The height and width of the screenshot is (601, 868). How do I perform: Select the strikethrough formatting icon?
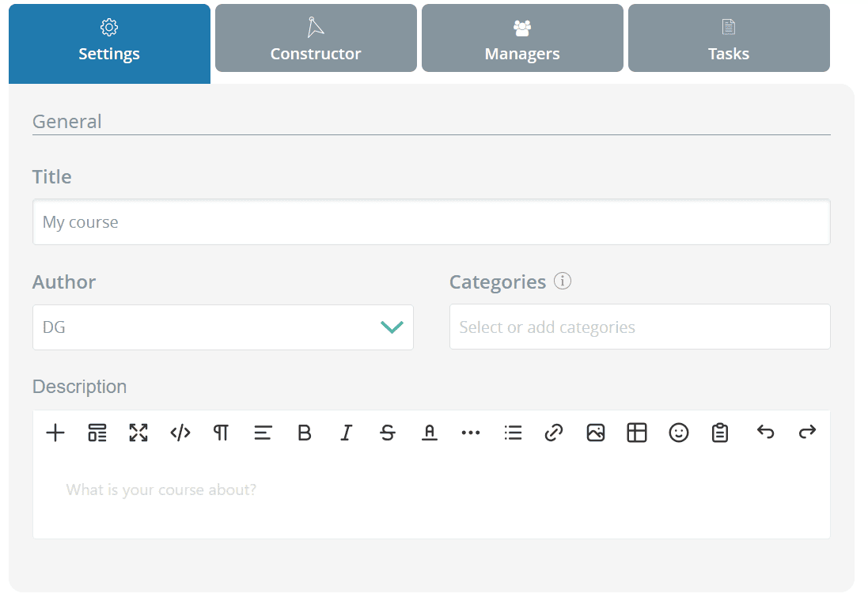388,433
